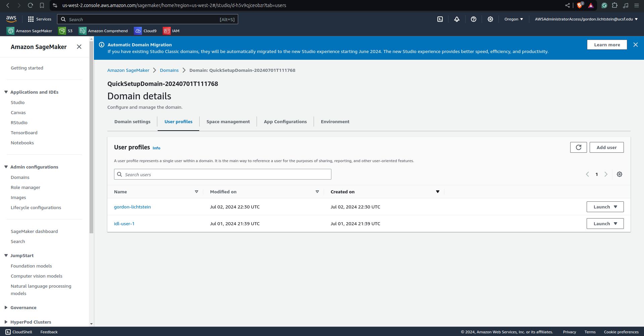Open the browser hamburger menu
The width and height of the screenshot is (644, 336).
pos(637,5)
